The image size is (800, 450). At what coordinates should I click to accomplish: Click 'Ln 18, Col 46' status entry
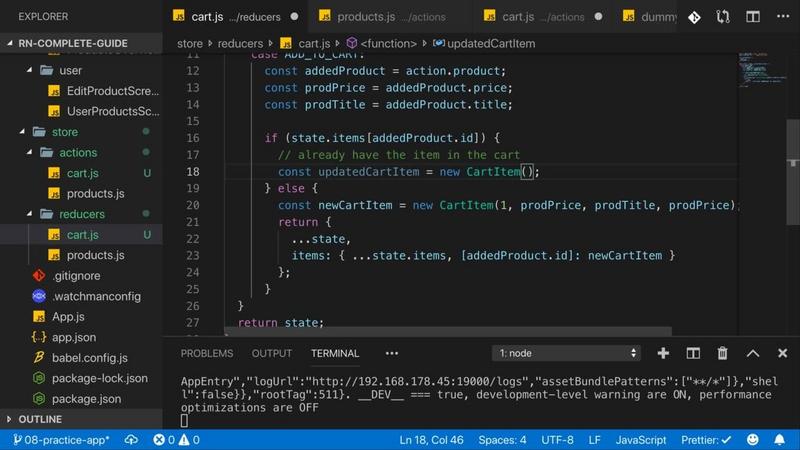pyautogui.click(x=431, y=440)
